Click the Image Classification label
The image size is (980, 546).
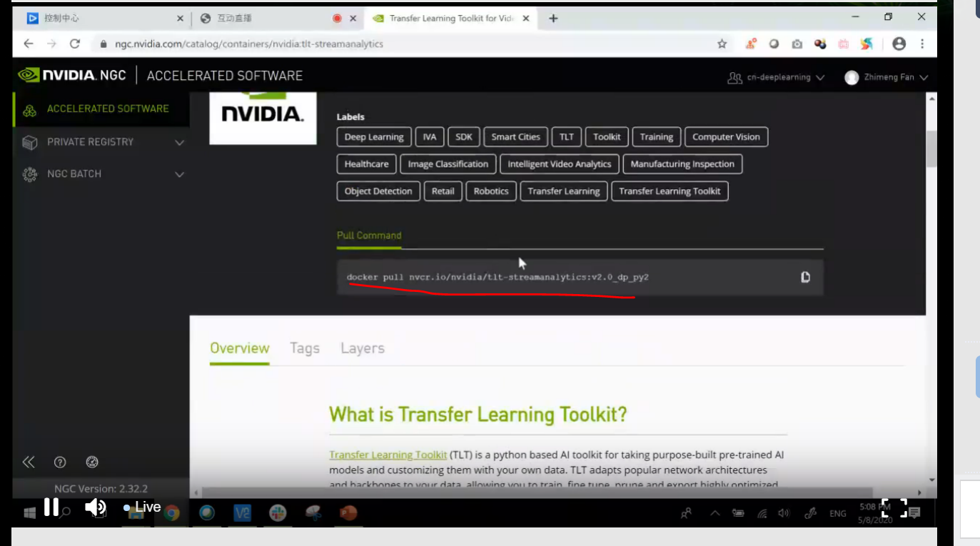coord(448,164)
